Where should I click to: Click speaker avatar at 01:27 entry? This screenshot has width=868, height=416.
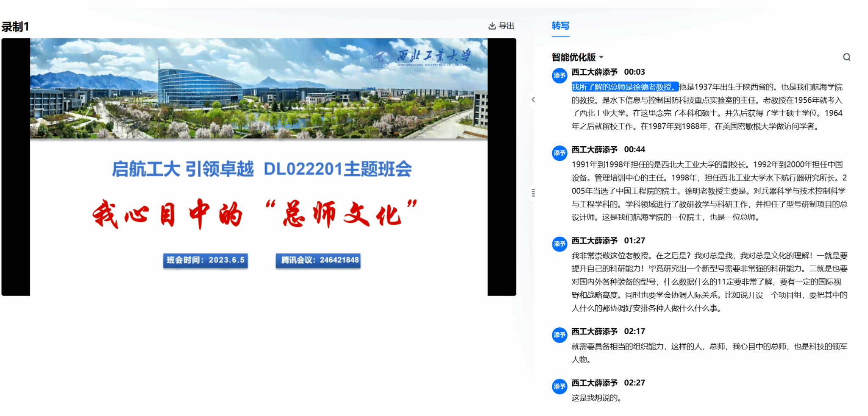(x=559, y=244)
